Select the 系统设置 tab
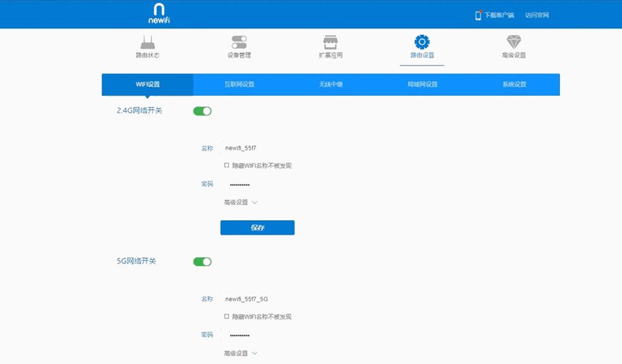The image size is (622, 364). click(x=514, y=84)
